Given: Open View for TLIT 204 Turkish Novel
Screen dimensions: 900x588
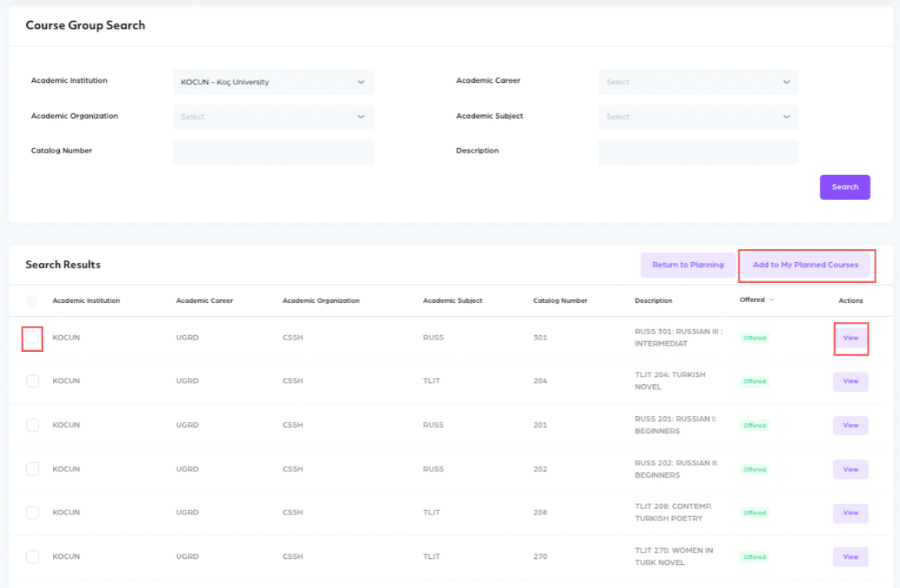Looking at the screenshot, I should [850, 382].
